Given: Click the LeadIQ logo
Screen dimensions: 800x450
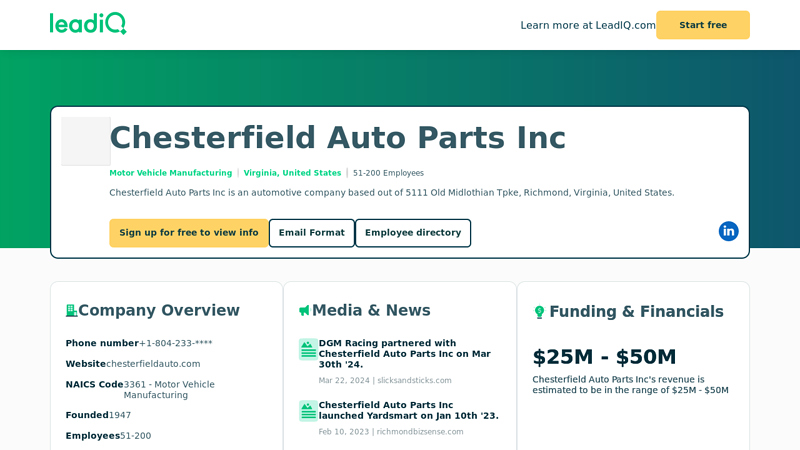Looking at the screenshot, I should [x=88, y=24].
